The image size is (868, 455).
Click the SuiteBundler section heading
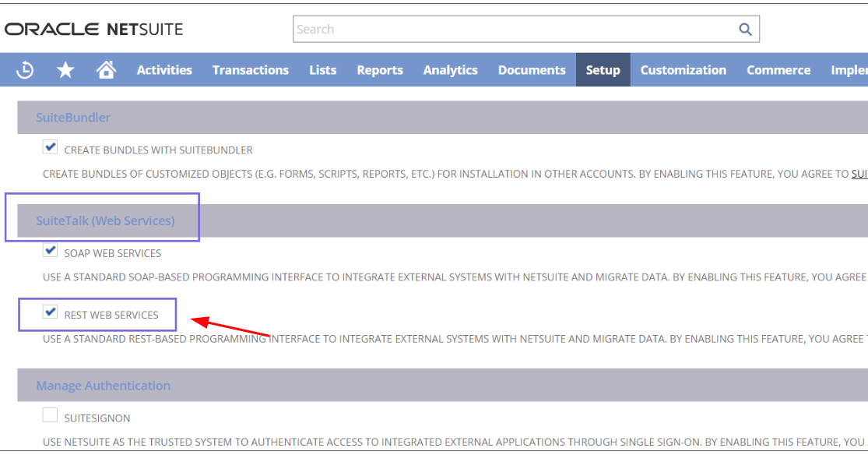tap(73, 118)
